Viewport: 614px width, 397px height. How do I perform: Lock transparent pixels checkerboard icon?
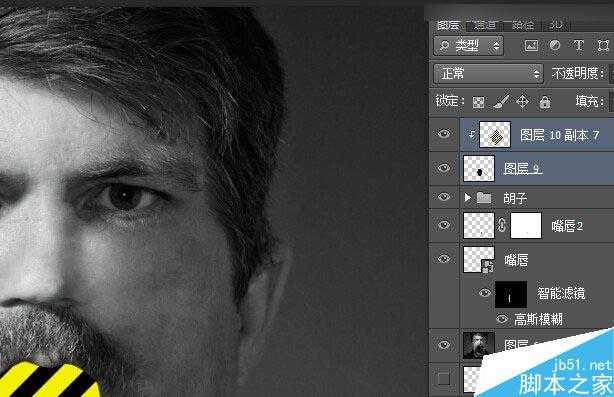coord(479,102)
